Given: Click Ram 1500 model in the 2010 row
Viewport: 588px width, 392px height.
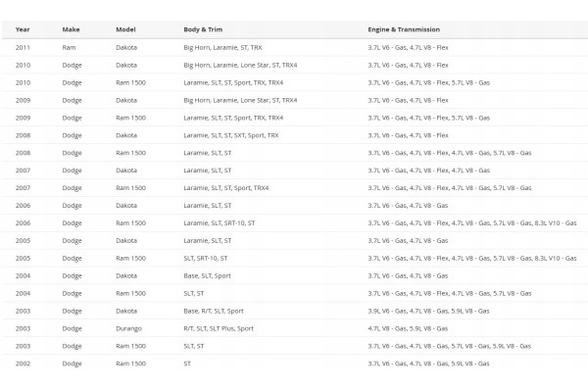Looking at the screenshot, I should 131,82.
